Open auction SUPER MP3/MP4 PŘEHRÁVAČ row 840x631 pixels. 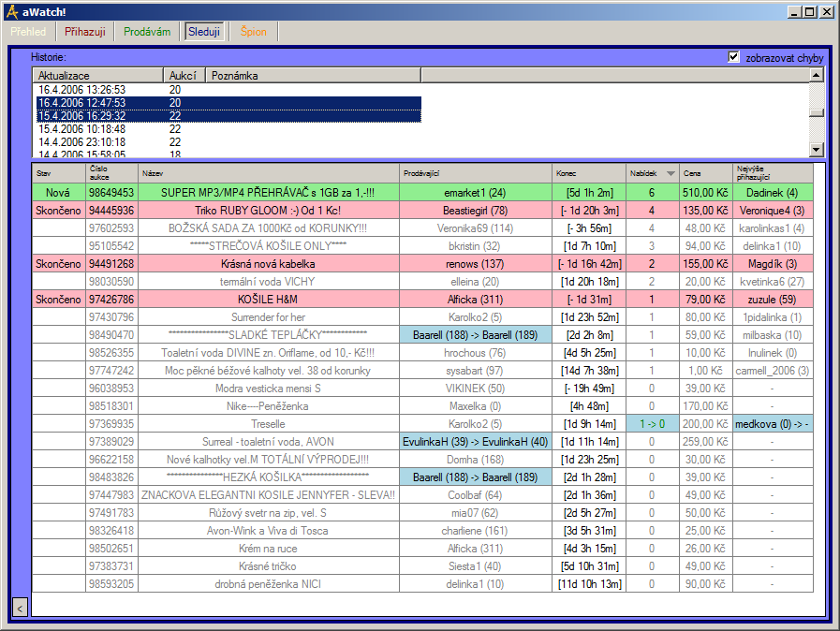tap(267, 192)
